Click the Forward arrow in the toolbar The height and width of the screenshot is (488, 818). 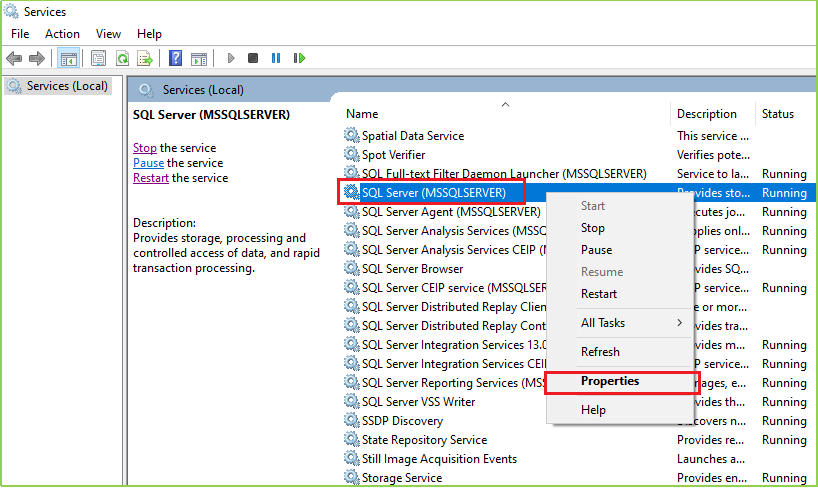37,58
